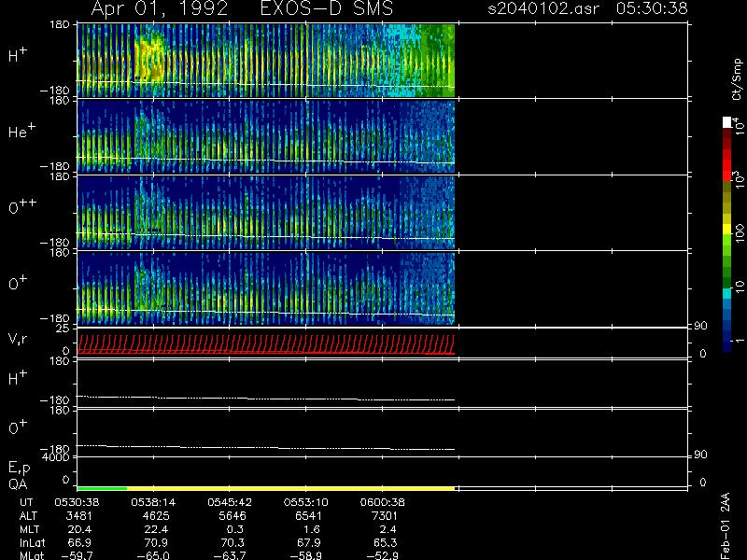Select InLat value "66.9"

pos(79,543)
